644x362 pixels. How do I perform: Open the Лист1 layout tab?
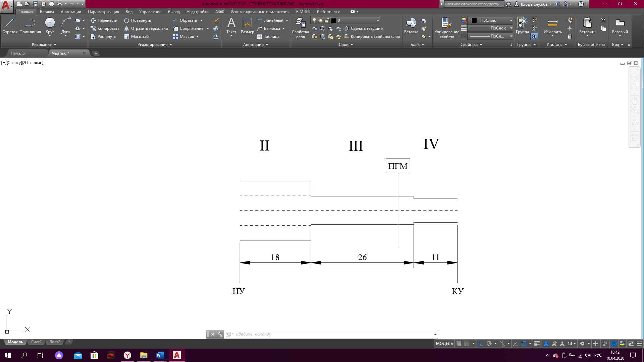tap(36, 342)
